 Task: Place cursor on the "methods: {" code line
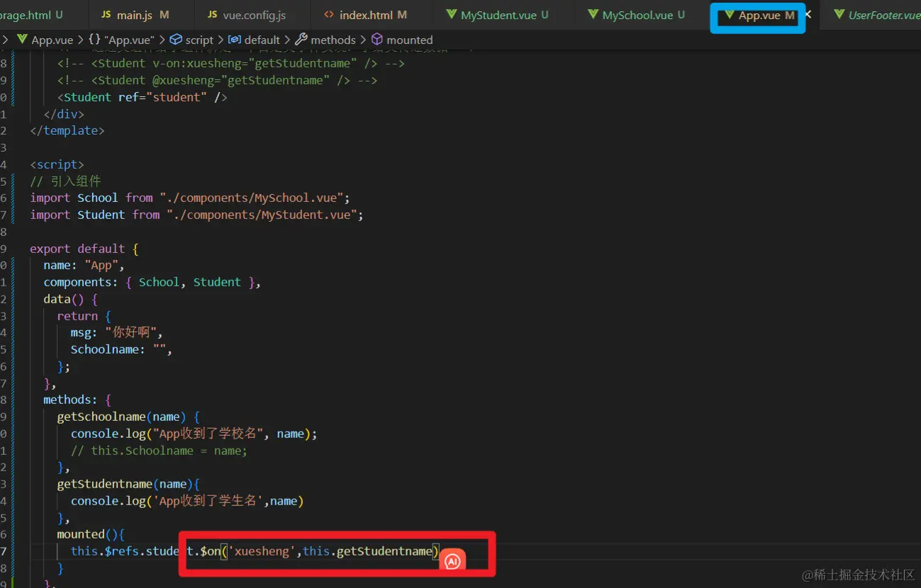pyautogui.click(x=77, y=400)
